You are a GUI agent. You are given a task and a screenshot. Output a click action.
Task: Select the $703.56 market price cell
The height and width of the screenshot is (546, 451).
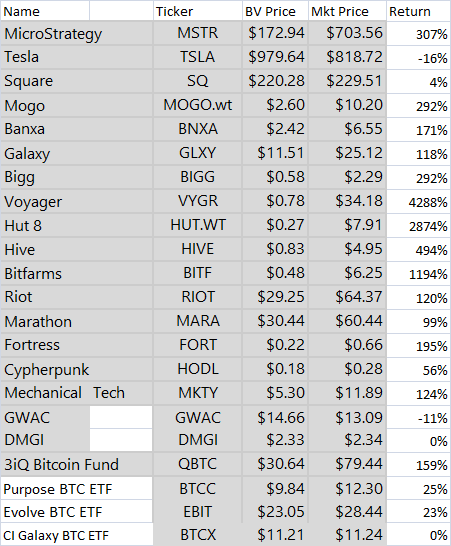[x=347, y=33]
